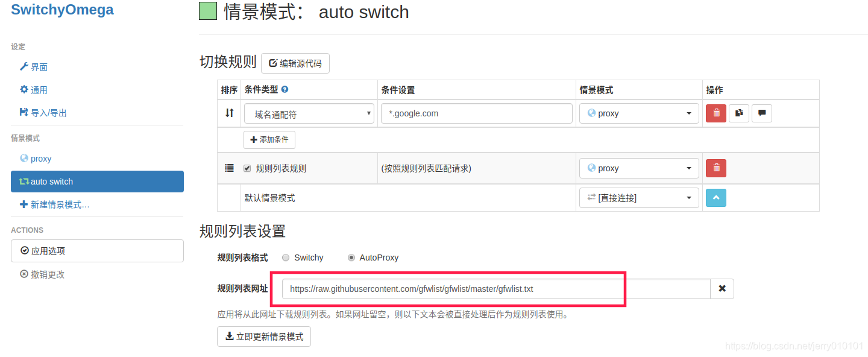The height and width of the screenshot is (357, 868).
Task: Click the 编辑源代码 button
Action: pos(295,63)
